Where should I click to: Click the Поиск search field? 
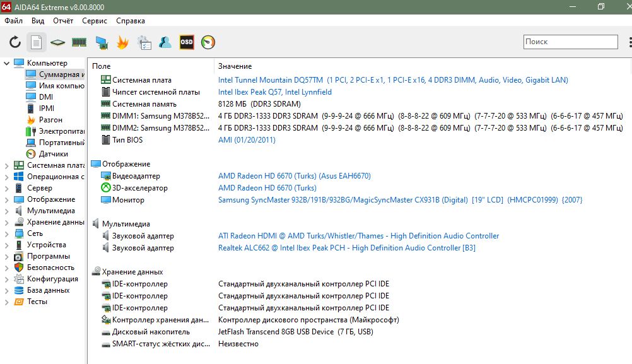(x=570, y=42)
